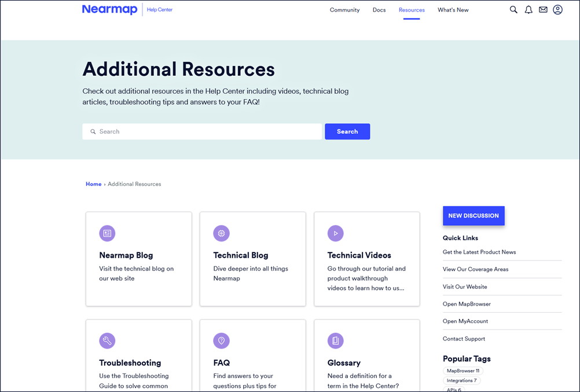Screen dimensions: 580x392
Task: Click the Troubleshooting wrench icon
Action: point(107,340)
